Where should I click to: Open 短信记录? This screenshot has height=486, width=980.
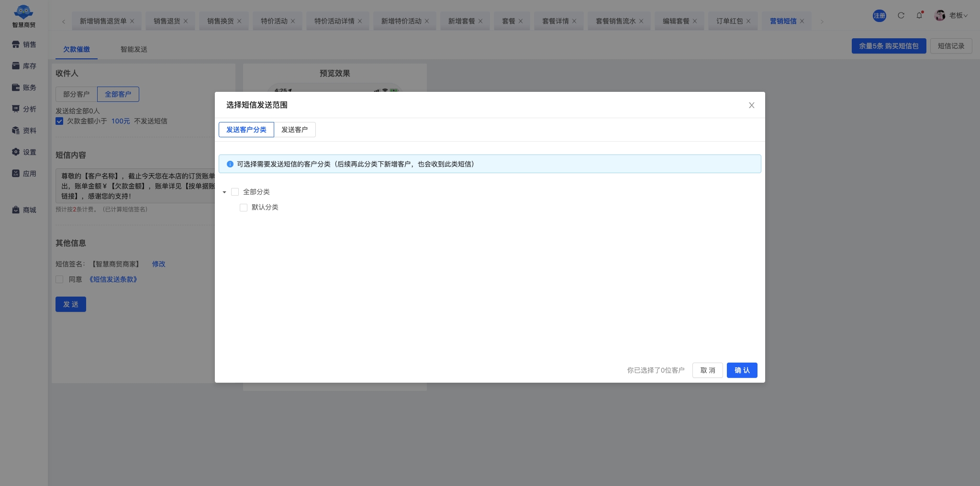point(951,46)
